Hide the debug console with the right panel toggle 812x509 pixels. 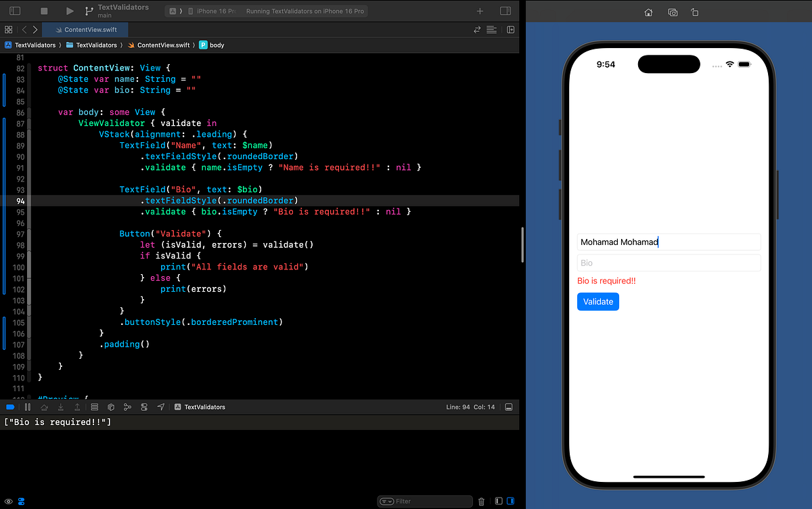[510, 501]
